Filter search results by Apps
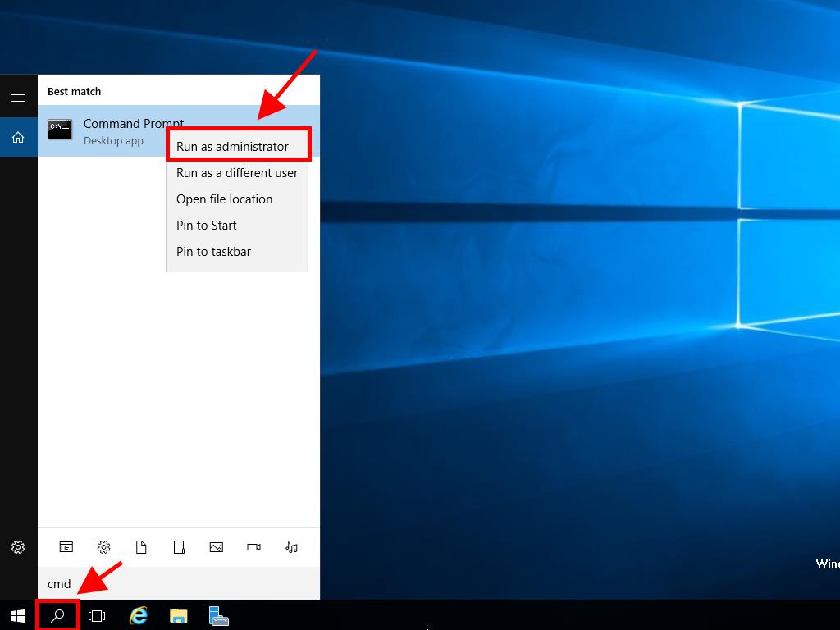This screenshot has width=840, height=630. [x=66, y=547]
